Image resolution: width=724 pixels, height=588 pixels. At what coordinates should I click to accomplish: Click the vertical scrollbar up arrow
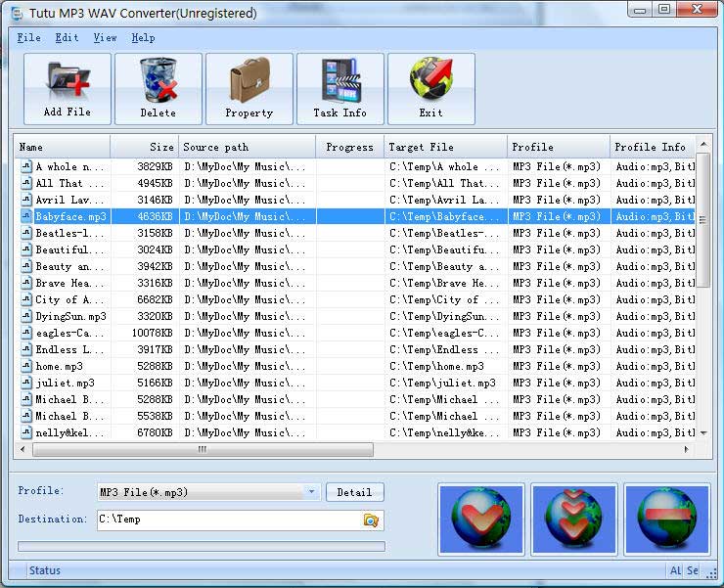coord(703,144)
